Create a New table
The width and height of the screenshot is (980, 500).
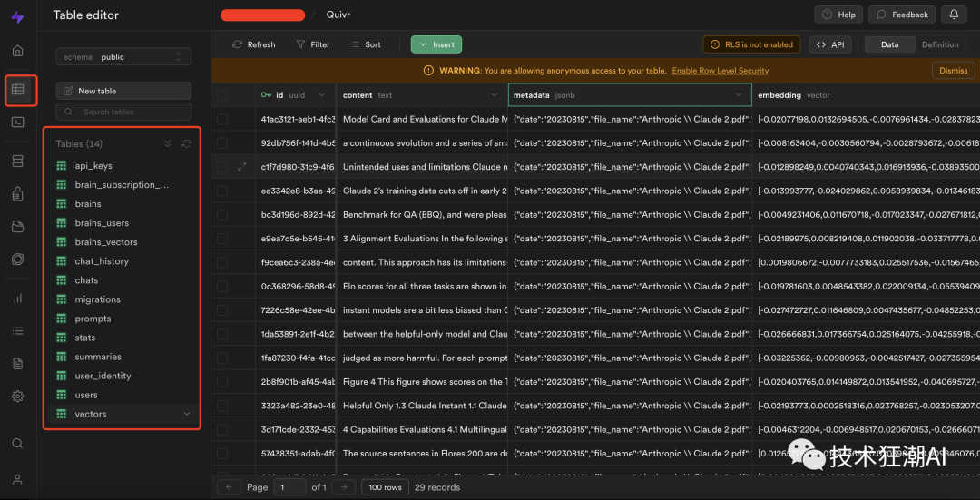point(123,91)
